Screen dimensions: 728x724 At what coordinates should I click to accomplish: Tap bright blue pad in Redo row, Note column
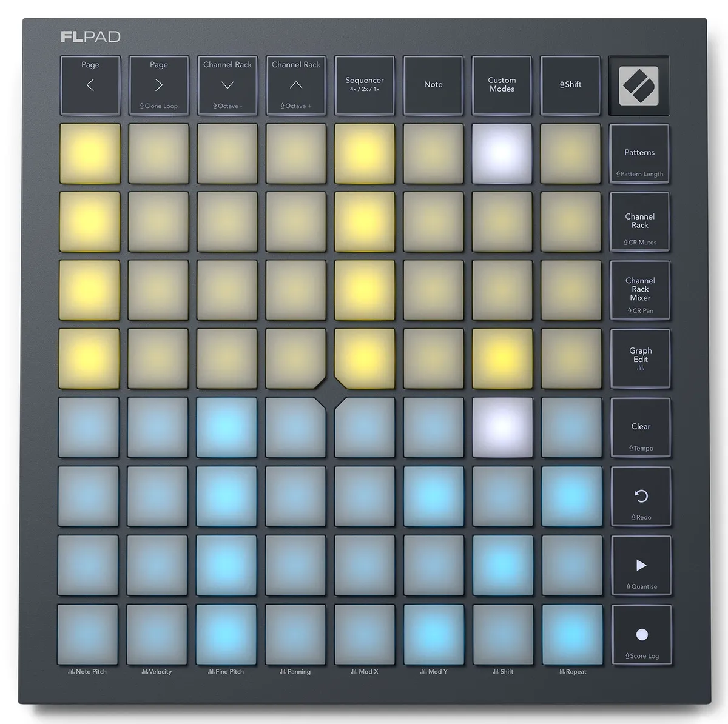434,496
